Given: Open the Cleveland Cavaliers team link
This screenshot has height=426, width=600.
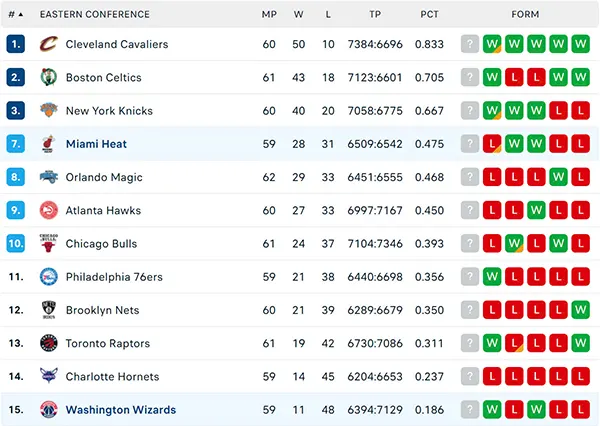Looking at the screenshot, I should (117, 44).
